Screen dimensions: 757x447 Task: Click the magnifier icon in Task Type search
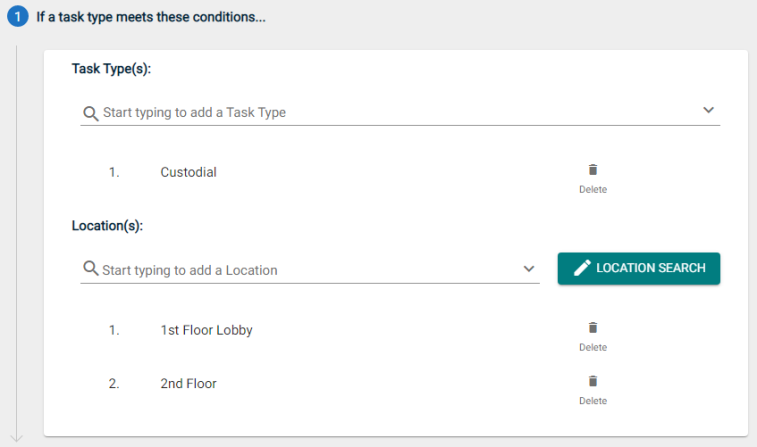[90, 113]
